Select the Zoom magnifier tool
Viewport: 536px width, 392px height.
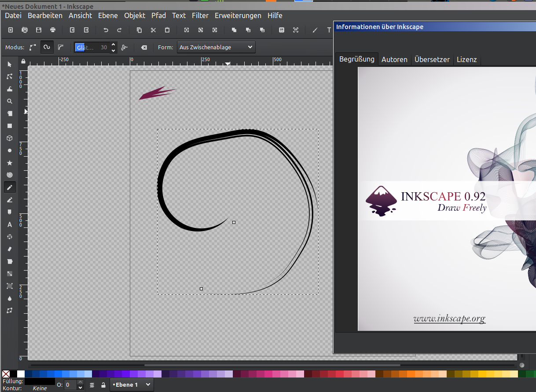click(10, 101)
